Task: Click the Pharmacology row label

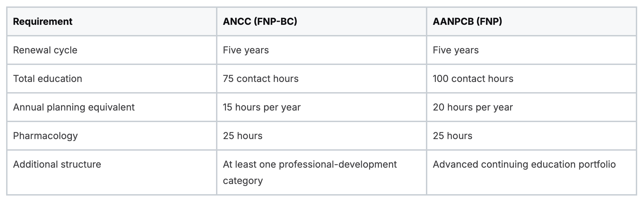Action: tap(45, 136)
